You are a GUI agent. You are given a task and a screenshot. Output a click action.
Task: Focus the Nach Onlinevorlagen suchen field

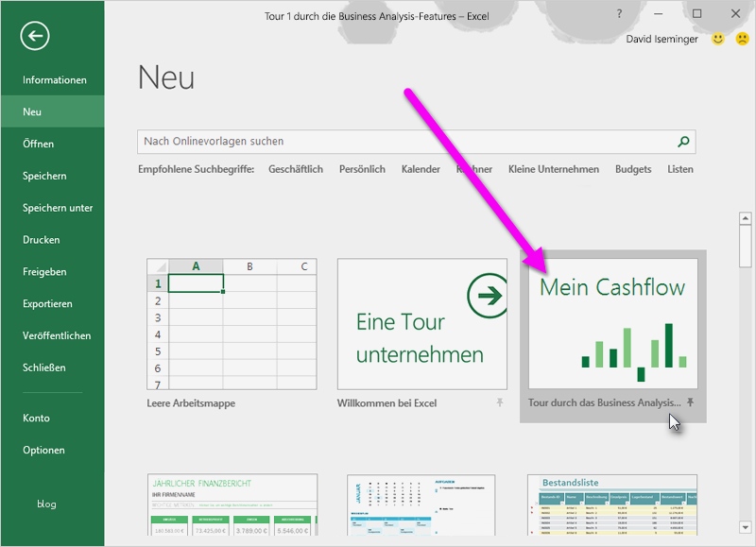(x=416, y=142)
